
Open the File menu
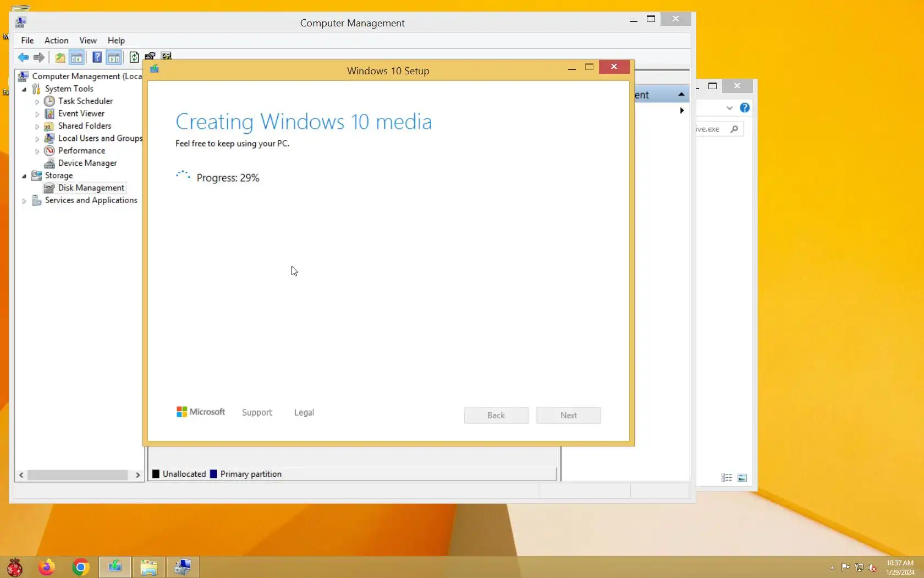[28, 40]
